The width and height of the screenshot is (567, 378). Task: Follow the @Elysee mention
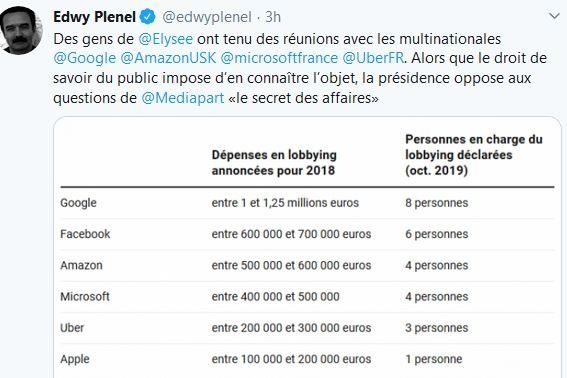(x=166, y=39)
